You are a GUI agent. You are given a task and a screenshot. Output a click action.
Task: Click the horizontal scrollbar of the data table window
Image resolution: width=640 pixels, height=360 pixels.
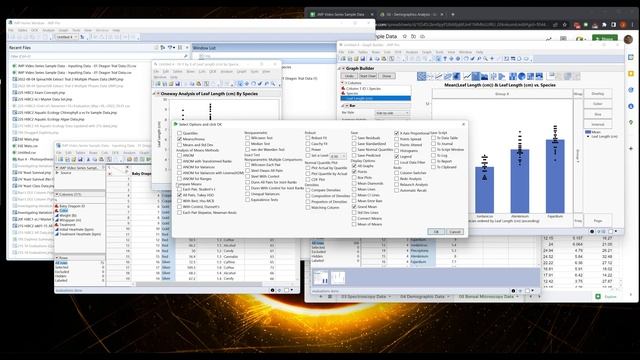[198, 284]
